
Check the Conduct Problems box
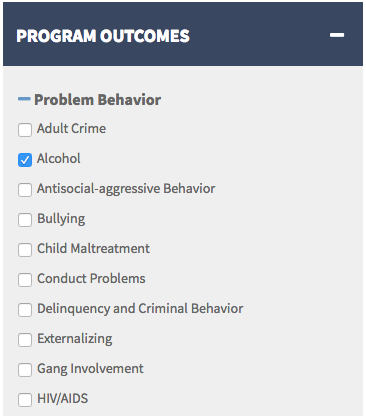25,280
